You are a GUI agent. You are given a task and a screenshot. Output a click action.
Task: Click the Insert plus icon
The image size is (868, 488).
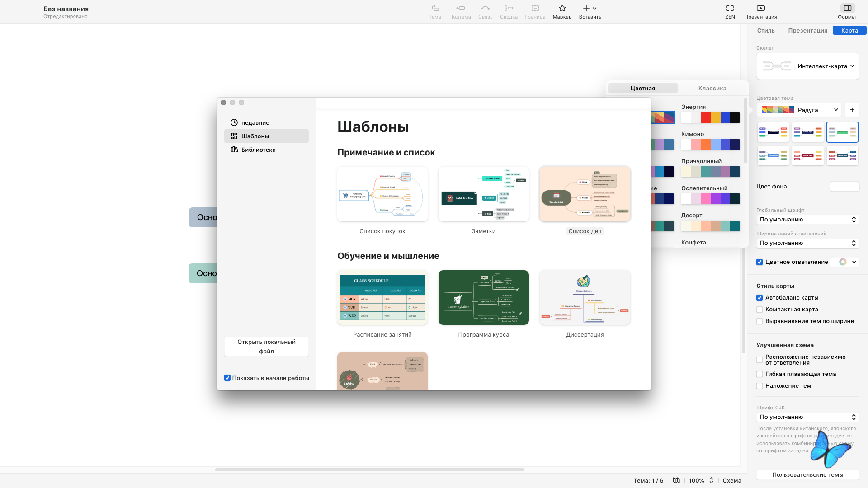586,8
